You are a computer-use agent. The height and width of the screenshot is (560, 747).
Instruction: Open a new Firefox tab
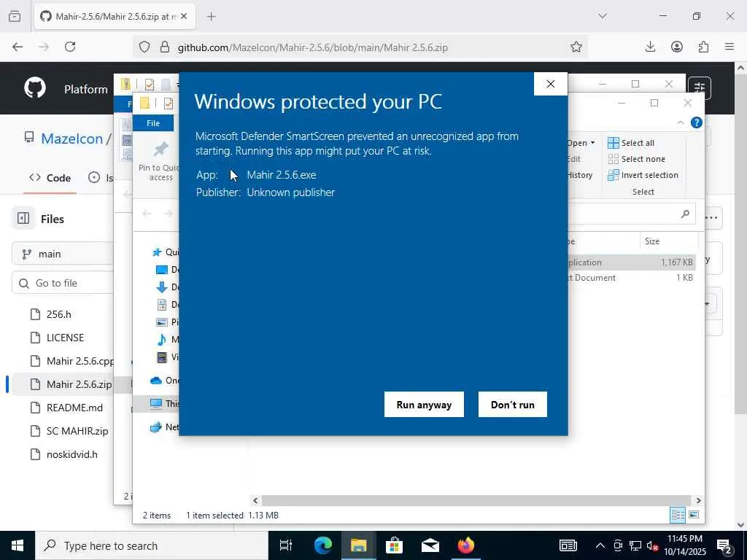tap(212, 17)
